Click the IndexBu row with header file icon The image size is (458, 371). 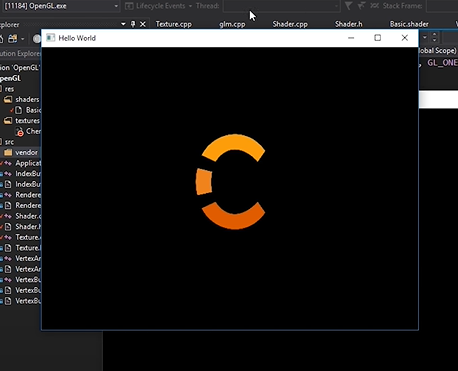click(x=20, y=184)
